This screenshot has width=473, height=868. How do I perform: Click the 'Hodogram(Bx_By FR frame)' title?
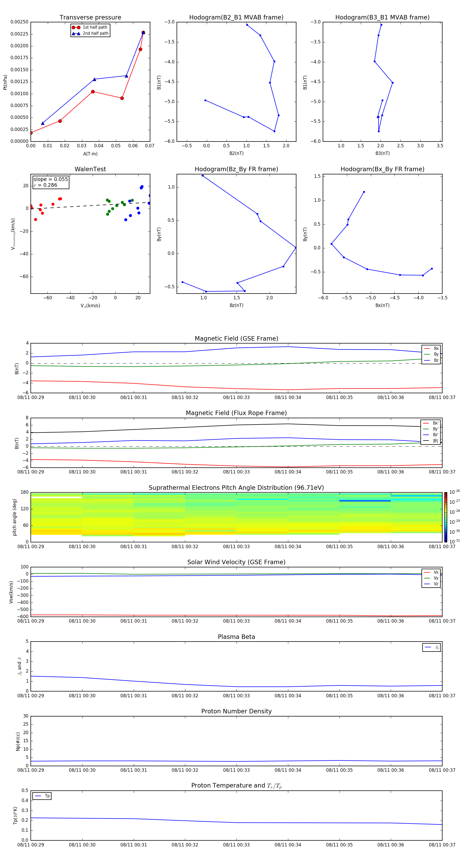(x=382, y=169)
